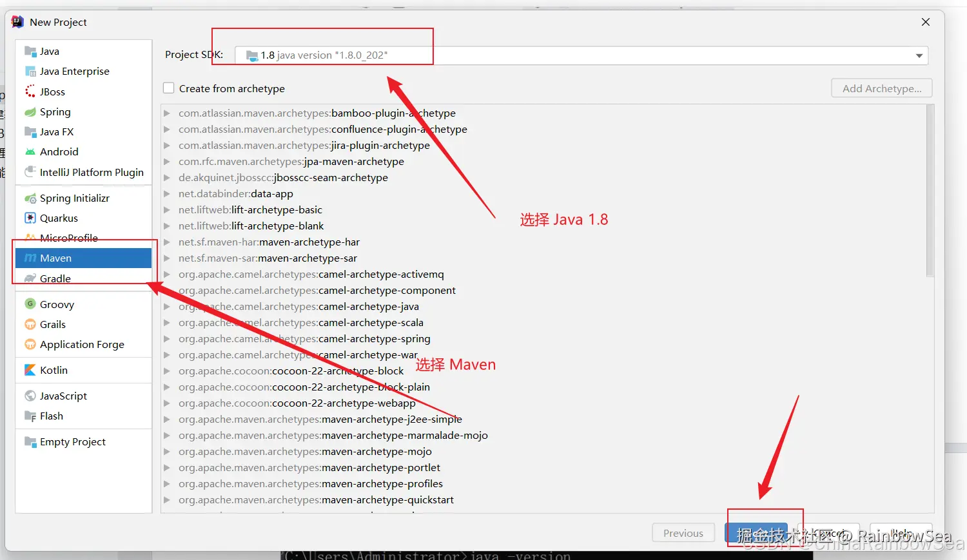Image resolution: width=967 pixels, height=560 pixels.
Task: Select camel-archetype-spring row
Action: (545, 339)
